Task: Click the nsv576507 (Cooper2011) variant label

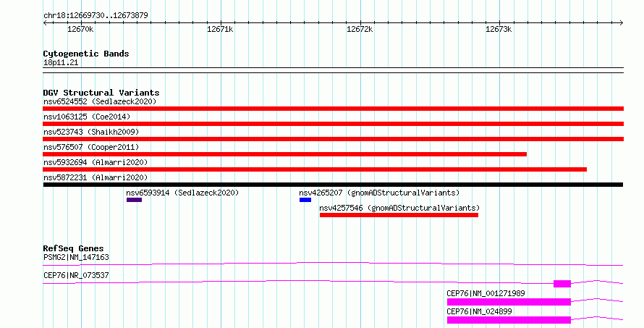Action: (x=91, y=147)
